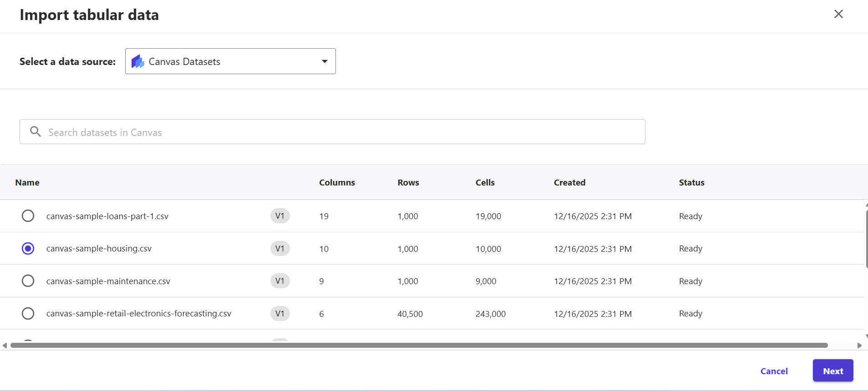The image size is (868, 391).
Task: Click V1 badge for retail-electronics-forecasting dataset
Action: (280, 314)
